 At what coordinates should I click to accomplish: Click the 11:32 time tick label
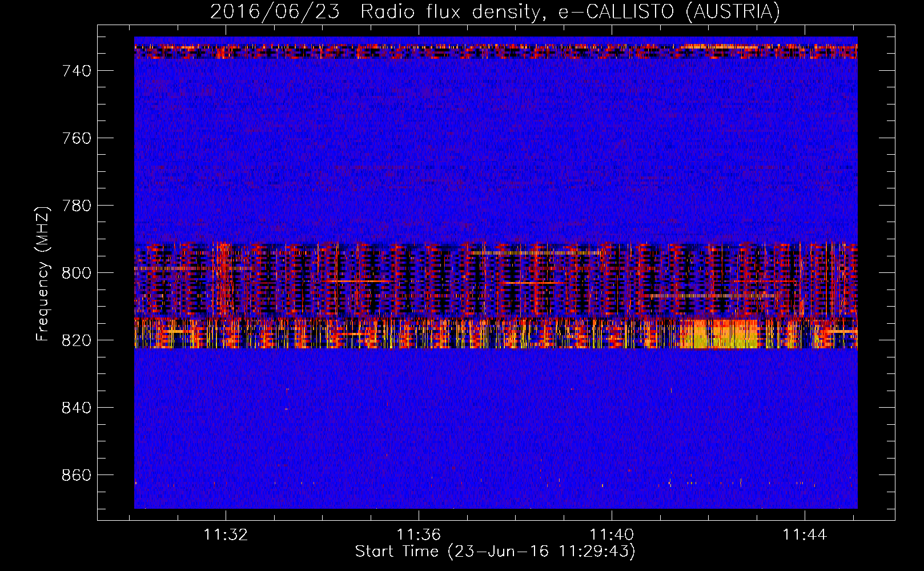[226, 534]
